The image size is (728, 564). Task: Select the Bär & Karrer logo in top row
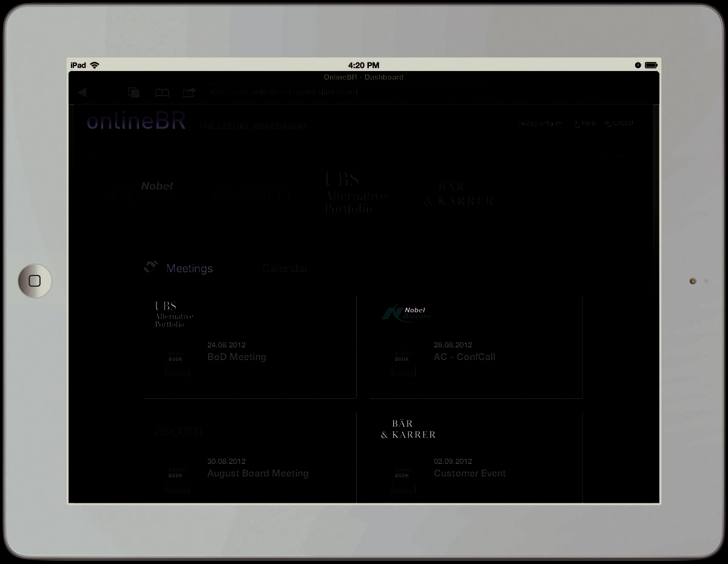point(459,194)
